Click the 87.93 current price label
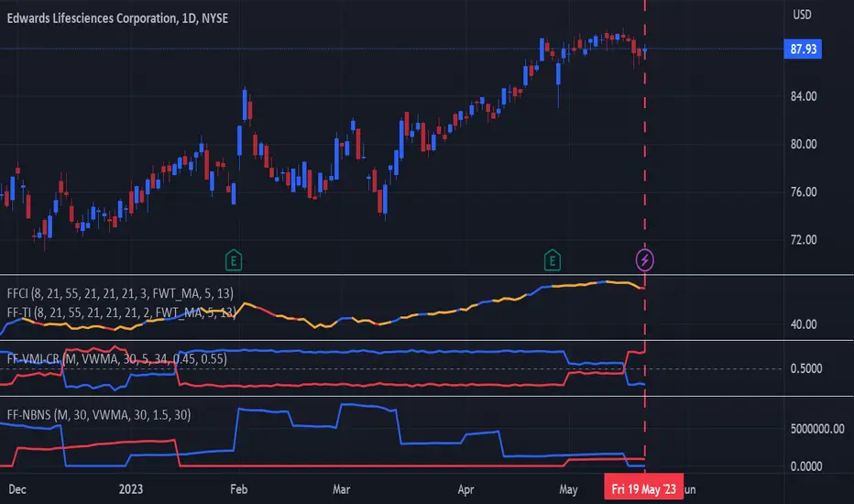Image resolution: width=854 pixels, height=504 pixels. [803, 49]
